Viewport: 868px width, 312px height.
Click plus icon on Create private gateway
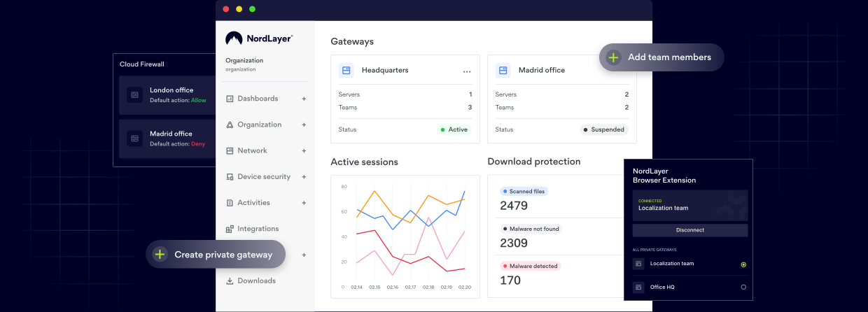(x=160, y=255)
